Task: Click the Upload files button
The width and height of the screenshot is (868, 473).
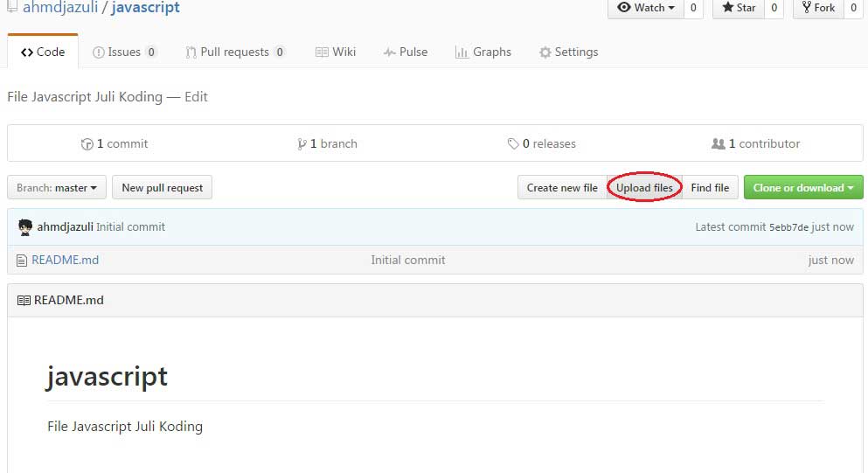Action: coord(644,188)
